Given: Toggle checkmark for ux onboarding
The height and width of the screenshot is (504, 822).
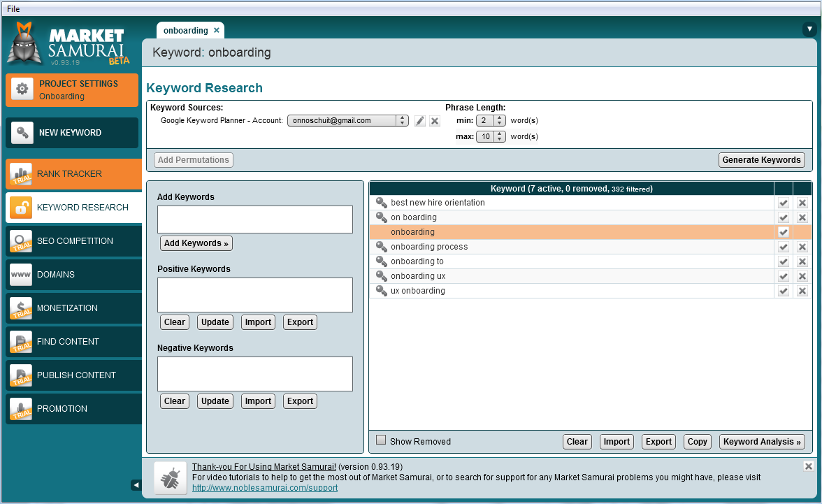Looking at the screenshot, I should point(783,291).
